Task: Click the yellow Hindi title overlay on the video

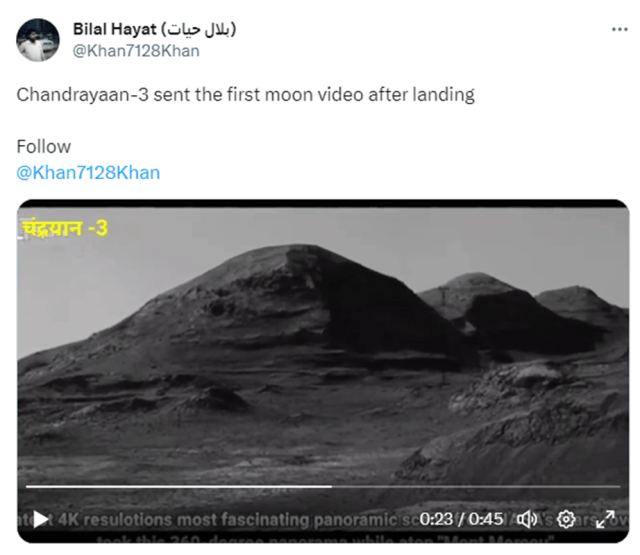Action: (64, 228)
